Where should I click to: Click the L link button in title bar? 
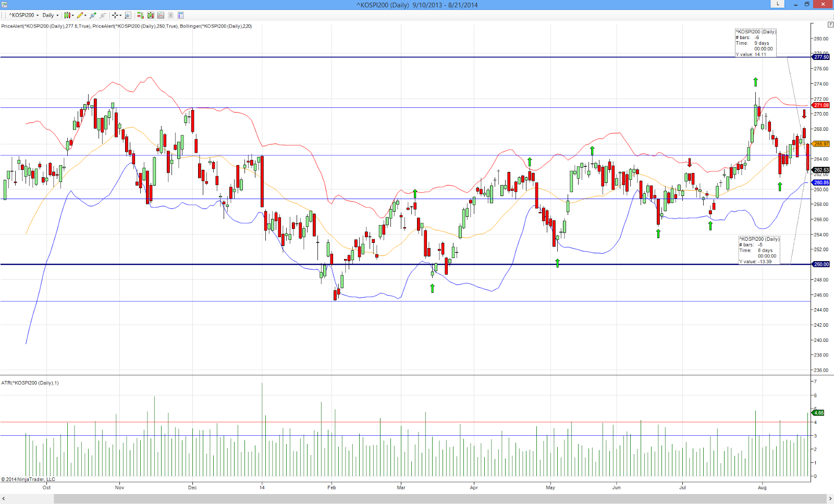tap(778, 4)
